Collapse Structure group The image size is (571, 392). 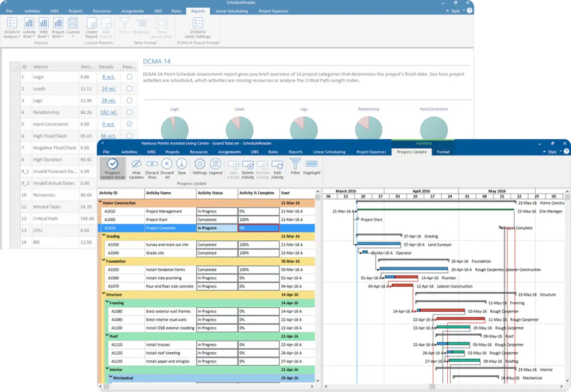[104, 294]
